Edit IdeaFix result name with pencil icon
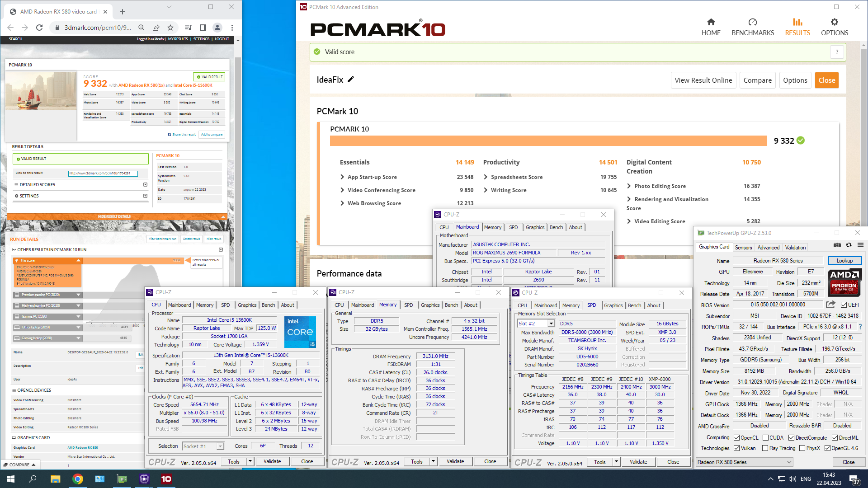 pyautogui.click(x=351, y=79)
